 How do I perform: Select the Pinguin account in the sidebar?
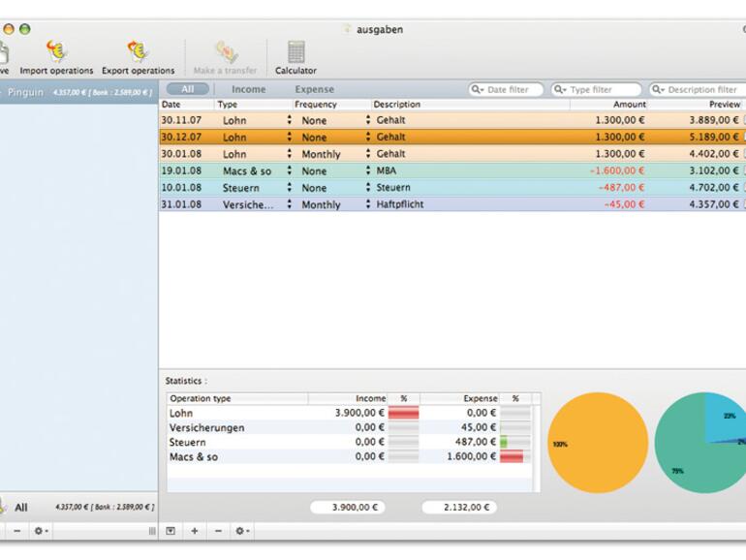(26, 93)
